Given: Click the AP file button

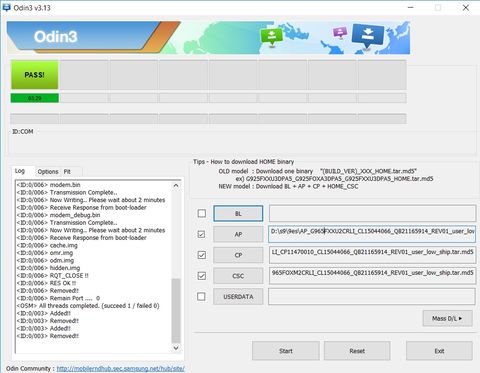Looking at the screenshot, I should tap(238, 234).
